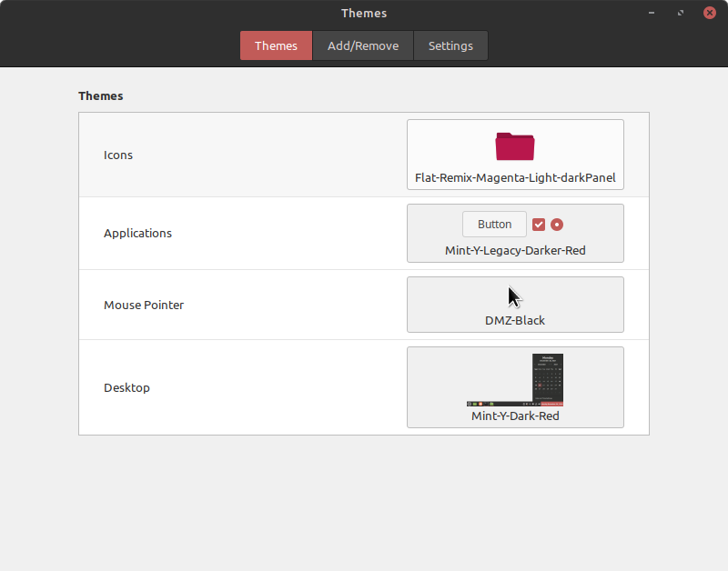This screenshot has width=728, height=571.
Task: Switch to the Add/Remove tab
Action: (363, 45)
